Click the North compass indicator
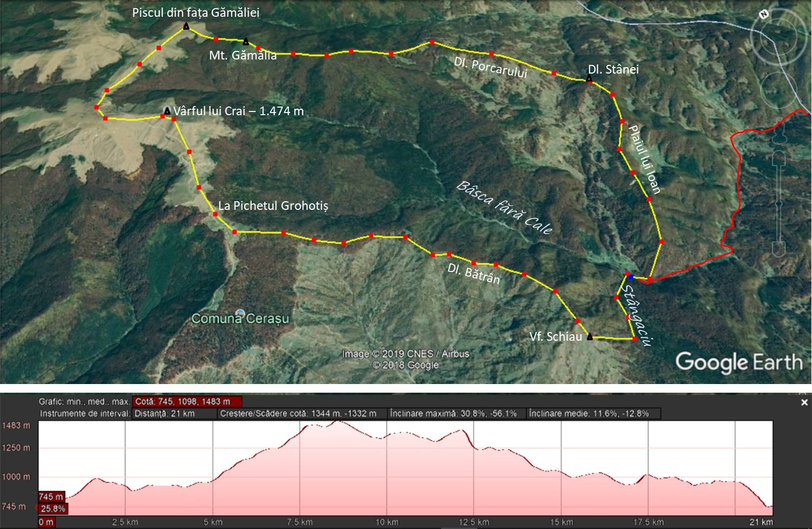 click(x=764, y=15)
